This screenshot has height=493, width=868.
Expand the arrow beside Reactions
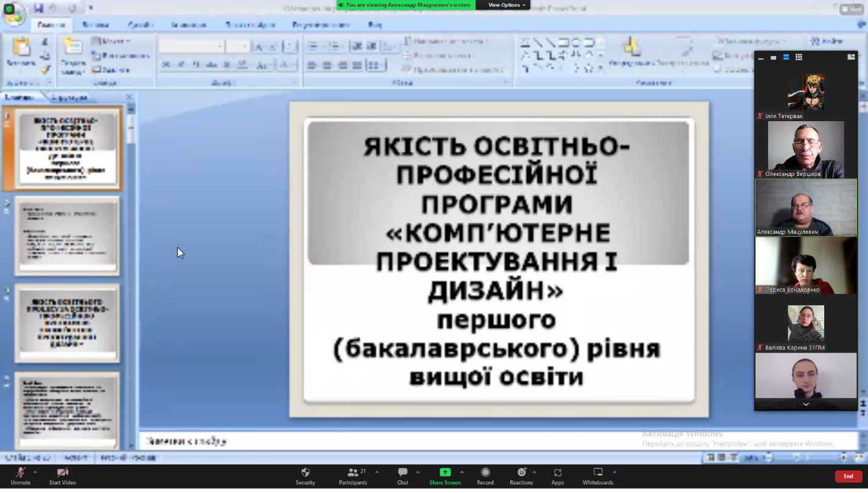[534, 472]
